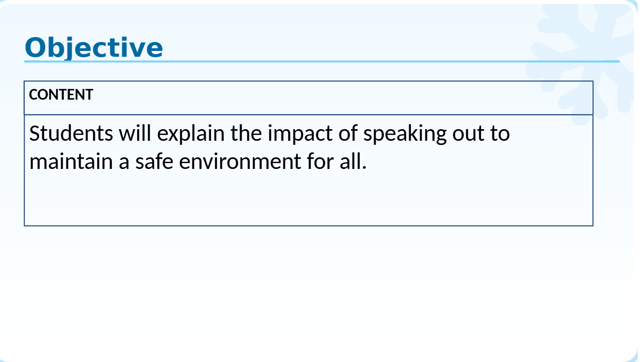Viewport: 644px width, 362px height.
Task: Click the bottom border of the content table
Action: [x=309, y=226]
